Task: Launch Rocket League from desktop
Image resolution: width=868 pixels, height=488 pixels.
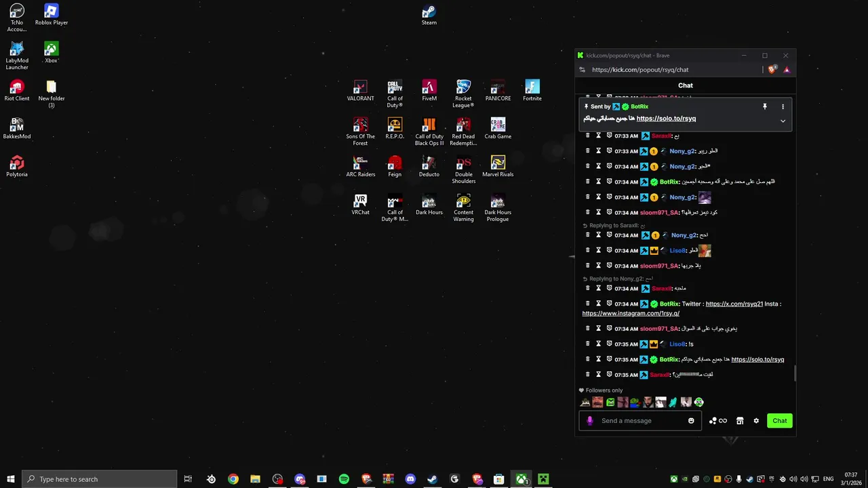Action: pos(463,94)
